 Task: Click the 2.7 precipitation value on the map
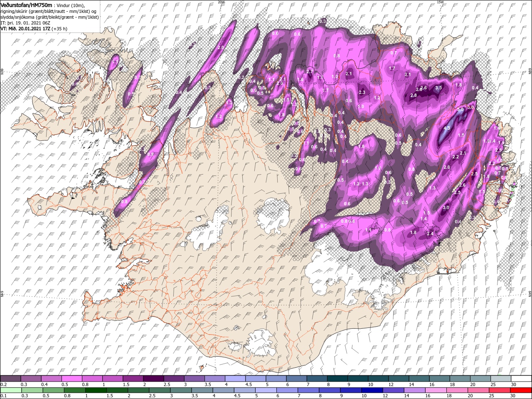point(309,71)
